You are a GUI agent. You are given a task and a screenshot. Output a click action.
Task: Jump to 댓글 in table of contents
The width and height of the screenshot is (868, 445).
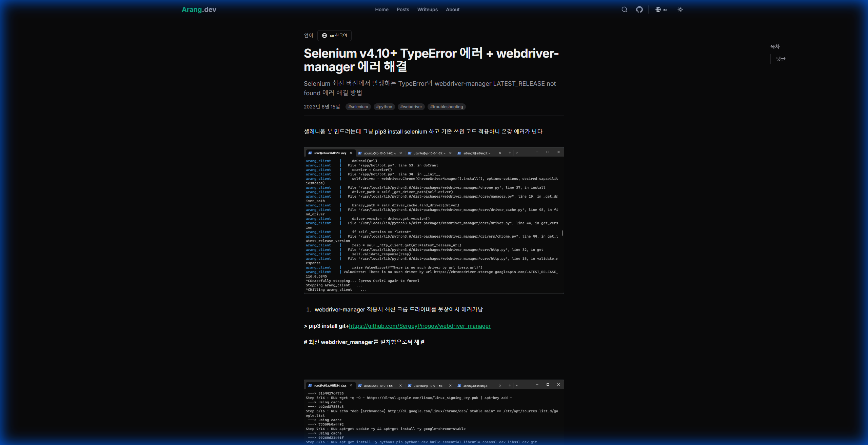(x=781, y=59)
